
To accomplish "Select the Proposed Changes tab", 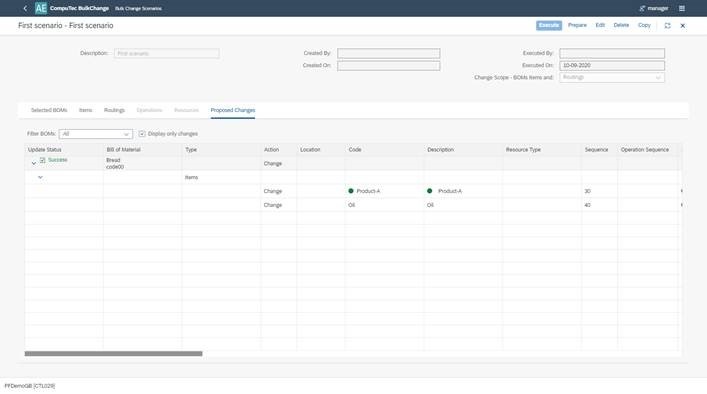I will [233, 110].
